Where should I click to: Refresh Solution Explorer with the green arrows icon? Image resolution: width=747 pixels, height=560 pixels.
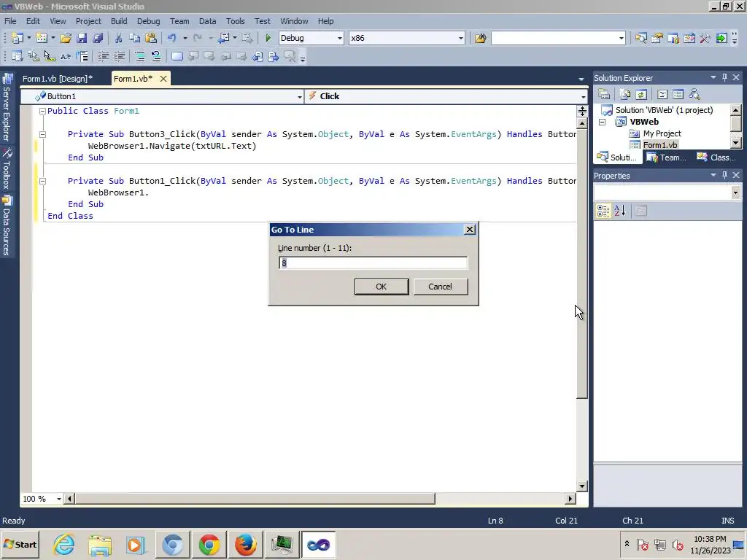(x=641, y=94)
